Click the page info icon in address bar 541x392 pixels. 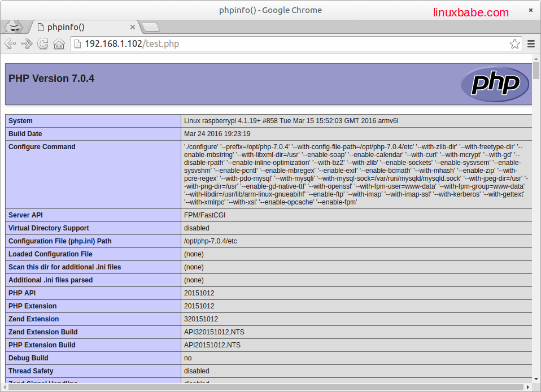(77, 43)
